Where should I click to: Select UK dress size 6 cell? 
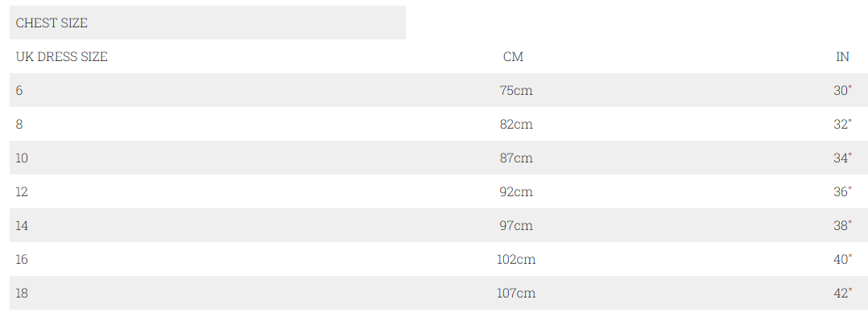[19, 90]
